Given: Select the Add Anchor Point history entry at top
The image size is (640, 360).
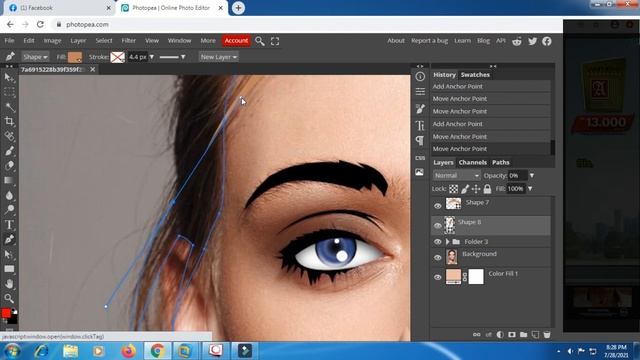Looking at the screenshot, I should 491,87.
